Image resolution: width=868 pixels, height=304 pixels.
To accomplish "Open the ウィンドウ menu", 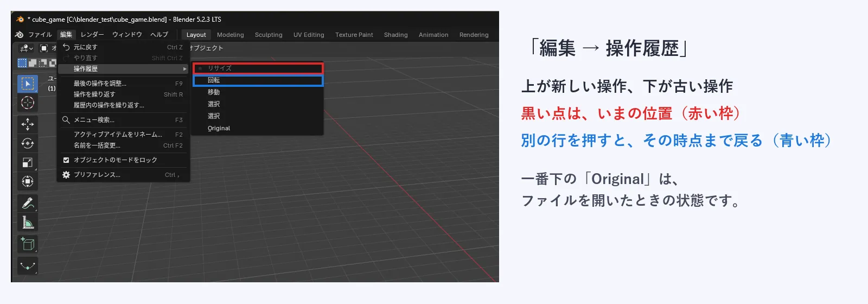I will click(127, 34).
